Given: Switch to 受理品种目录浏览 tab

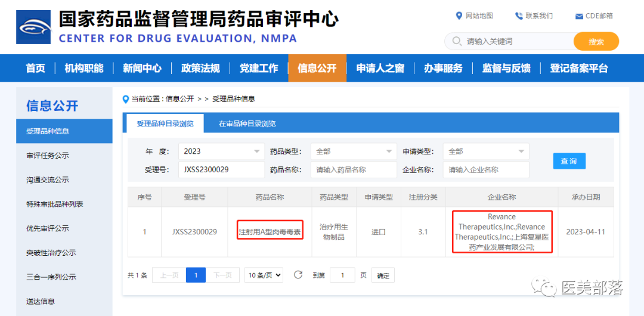Looking at the screenshot, I should click(165, 123).
